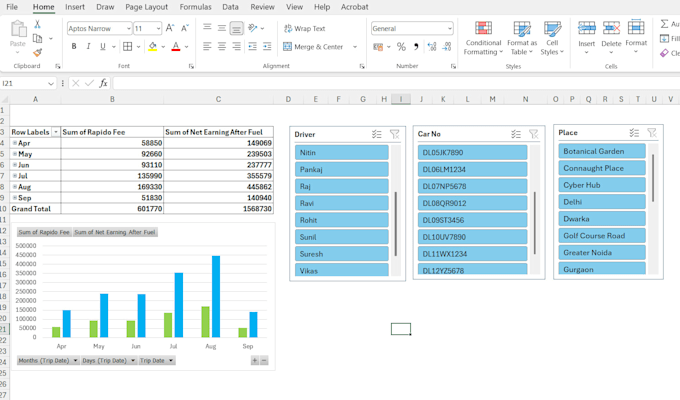Screen dimensions: 680x400
Task: Open Row Labels filter dropdown
Action: (x=56, y=132)
